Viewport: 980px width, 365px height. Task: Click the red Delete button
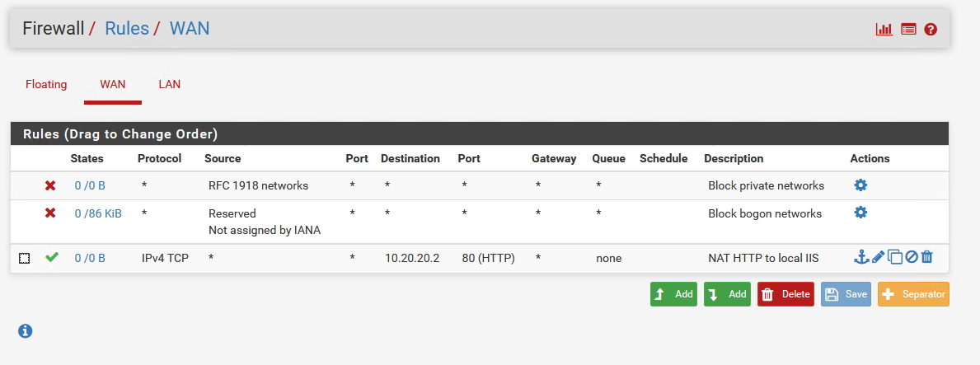[x=785, y=294]
